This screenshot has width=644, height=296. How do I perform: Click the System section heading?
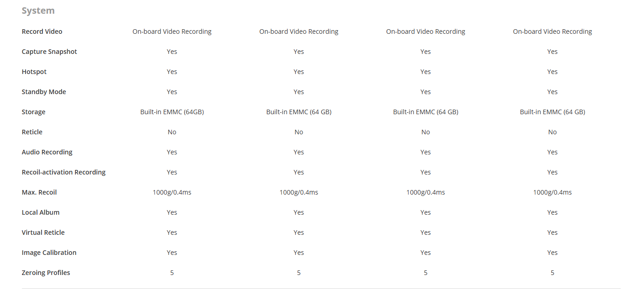coord(38,11)
